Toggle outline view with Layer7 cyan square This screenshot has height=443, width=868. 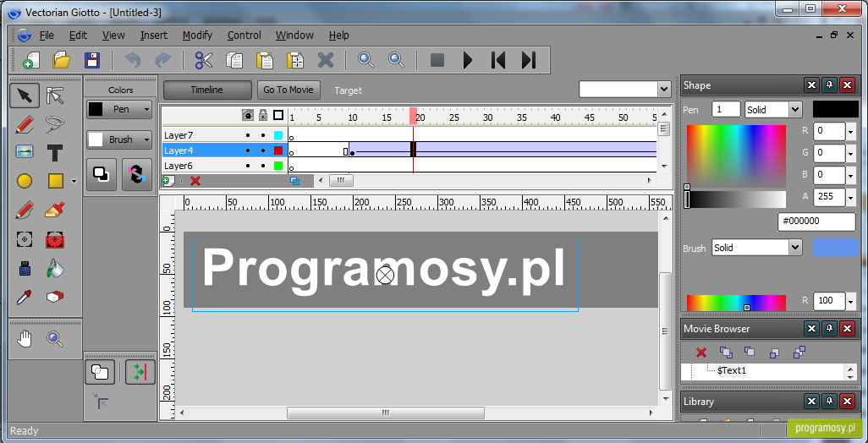tap(278, 135)
